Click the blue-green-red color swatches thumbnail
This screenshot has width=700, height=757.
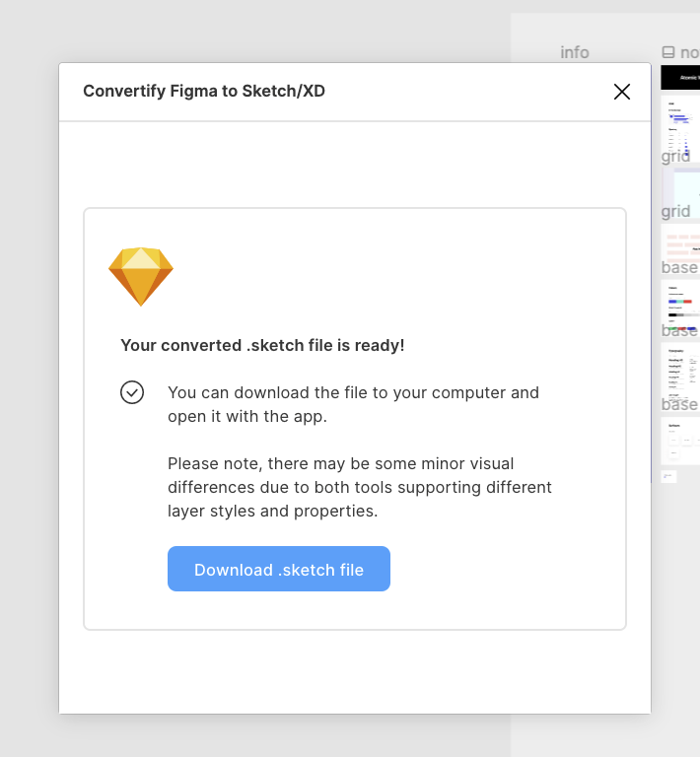click(x=680, y=308)
